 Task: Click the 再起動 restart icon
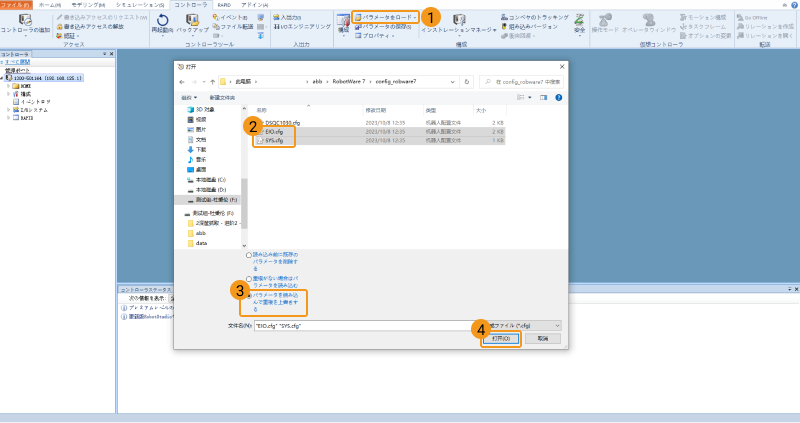coord(163,20)
